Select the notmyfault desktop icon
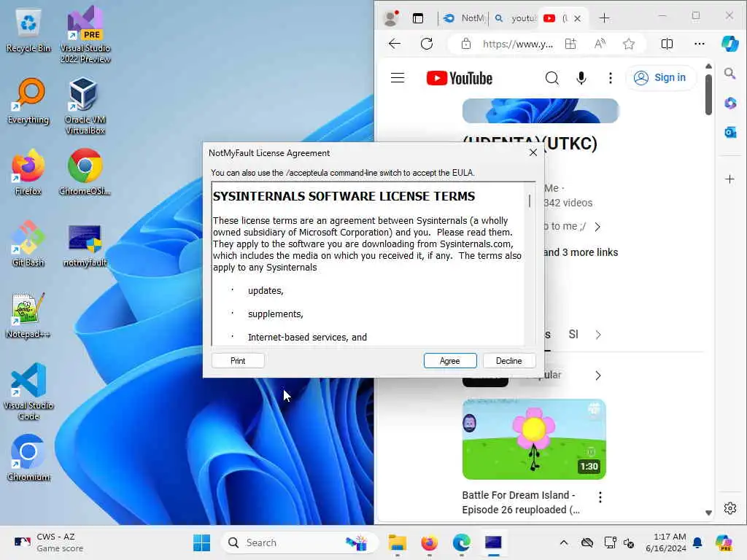 85,244
